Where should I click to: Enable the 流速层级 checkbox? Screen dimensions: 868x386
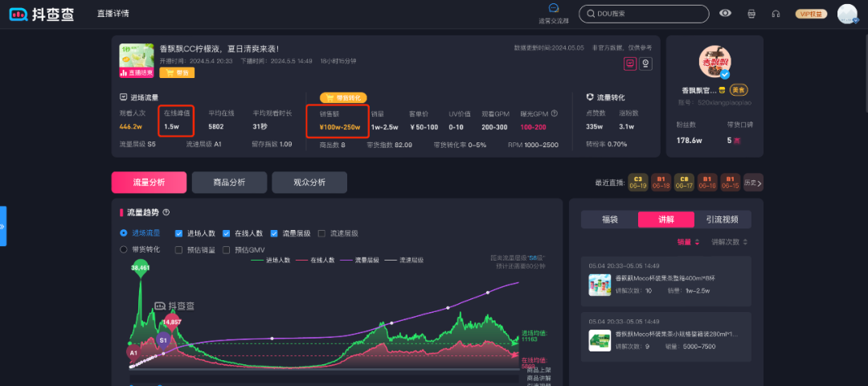pyautogui.click(x=321, y=233)
